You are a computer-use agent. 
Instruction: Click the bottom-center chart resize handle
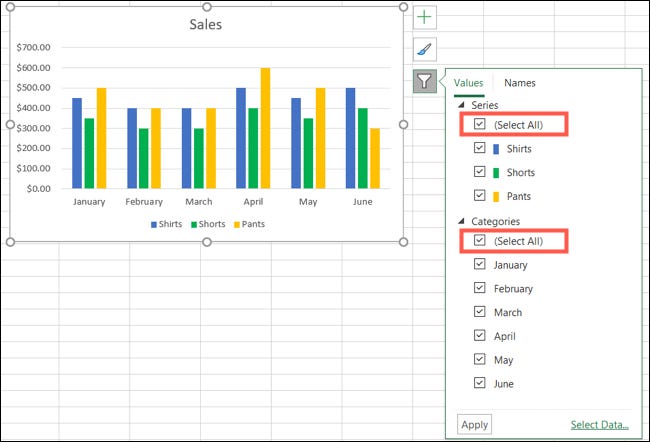coord(207,242)
